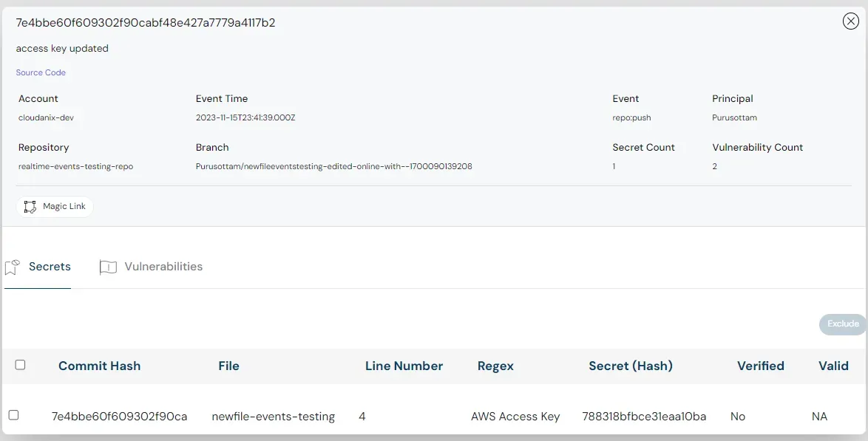
Task: Select the Secrets tab
Action: [50, 267]
